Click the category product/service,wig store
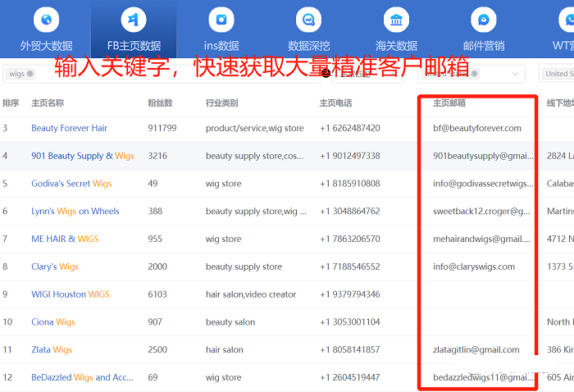The image size is (574, 392). pyautogui.click(x=254, y=128)
